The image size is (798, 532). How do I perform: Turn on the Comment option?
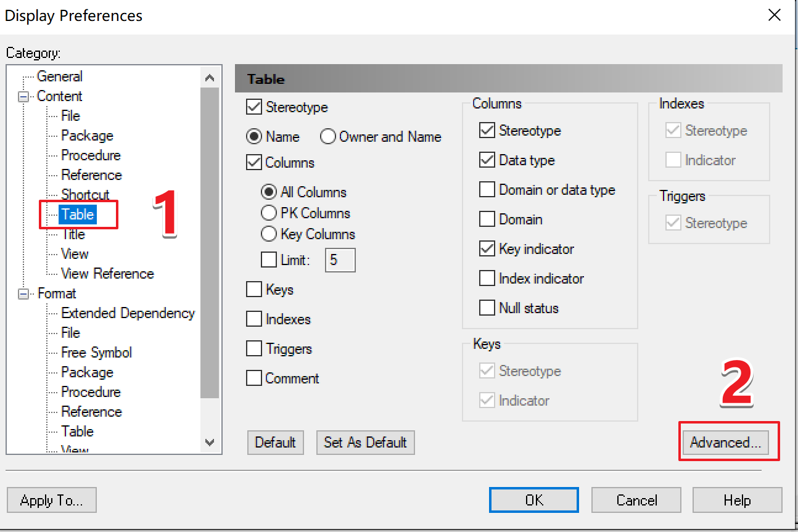point(255,378)
